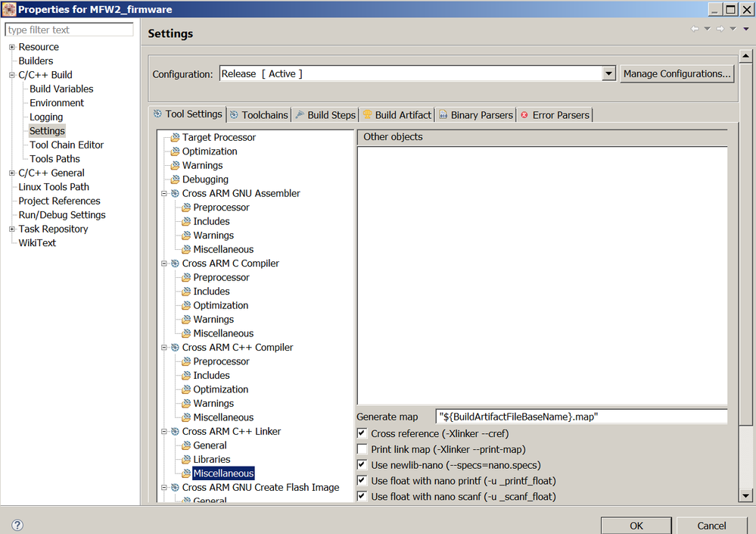Open Run/Debug Settings page

click(x=62, y=214)
